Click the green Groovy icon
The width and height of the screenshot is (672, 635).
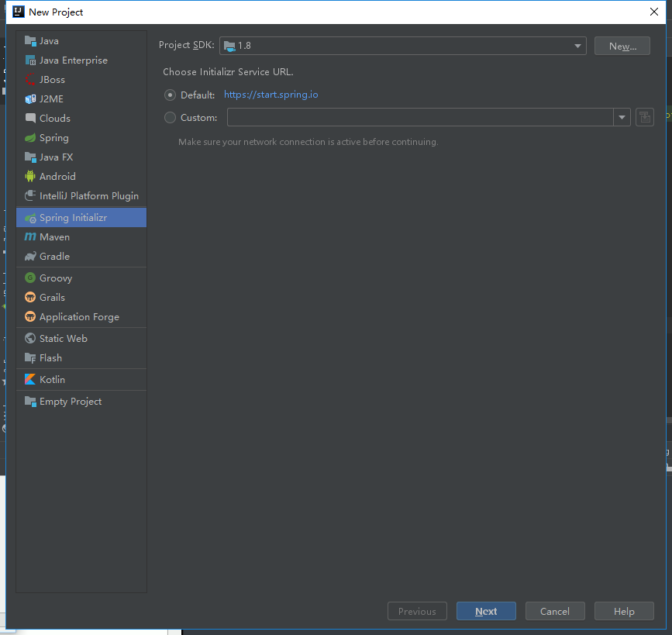[30, 278]
